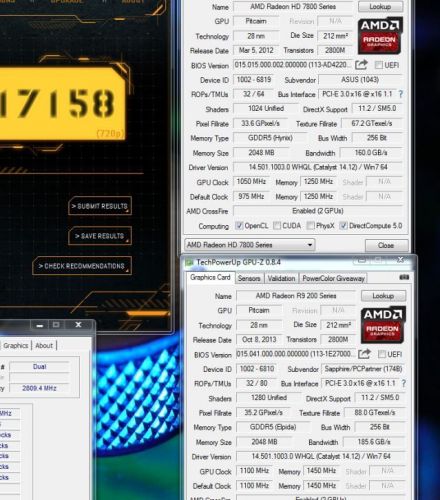Toggle the PhysX checkbox

tap(310, 226)
